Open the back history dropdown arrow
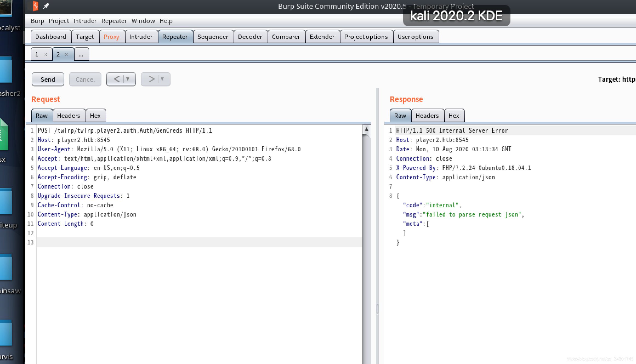 (128, 79)
